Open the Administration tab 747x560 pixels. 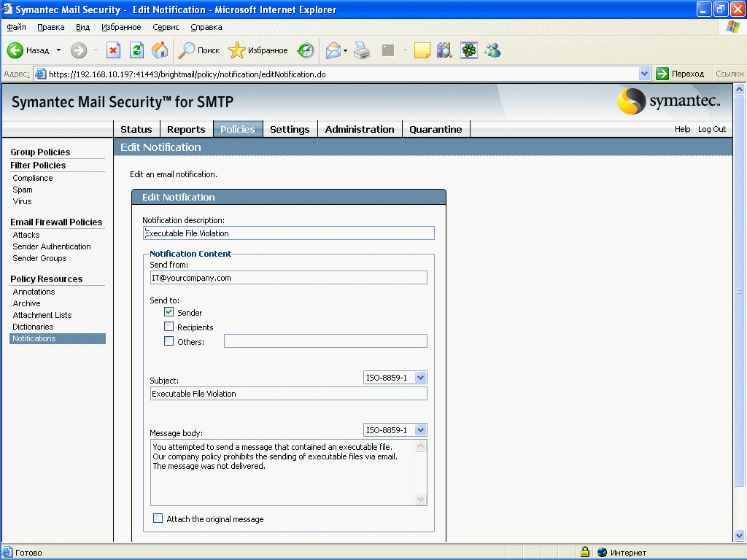click(x=360, y=130)
